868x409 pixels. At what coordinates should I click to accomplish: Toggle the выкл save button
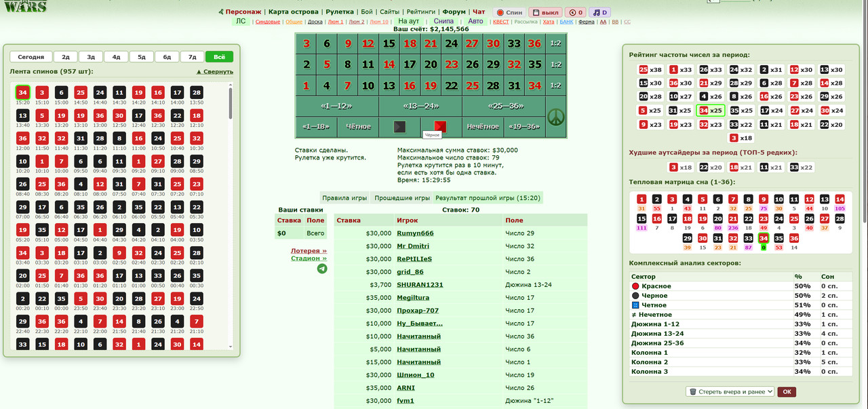tap(545, 12)
